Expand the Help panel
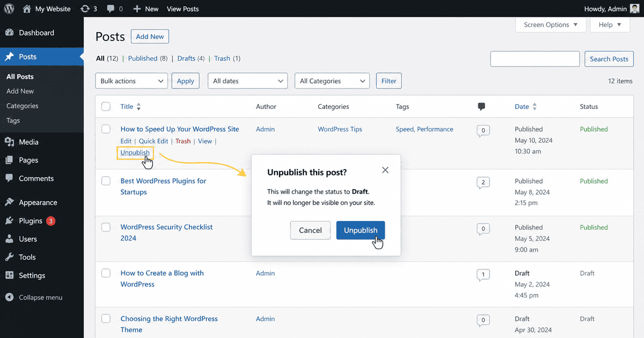 (x=610, y=25)
